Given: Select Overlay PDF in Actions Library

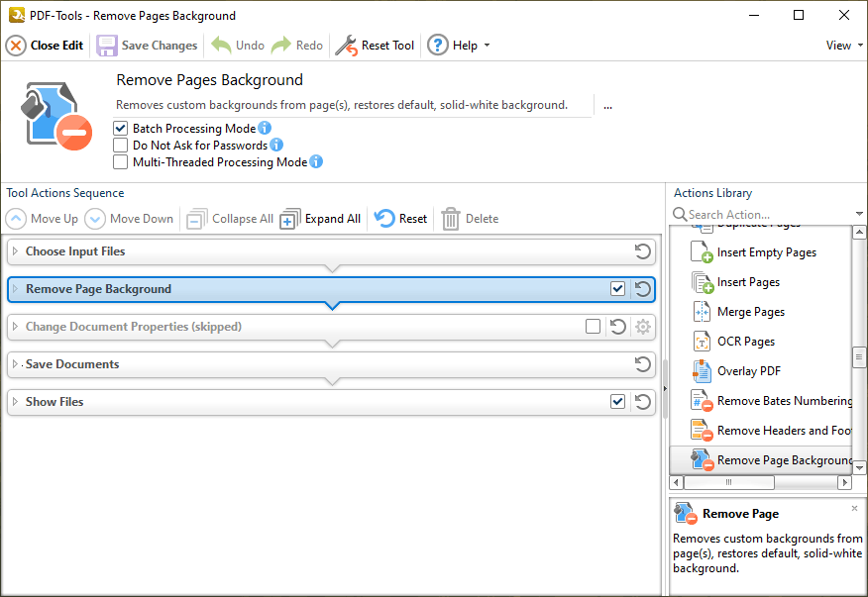Looking at the screenshot, I should point(750,371).
